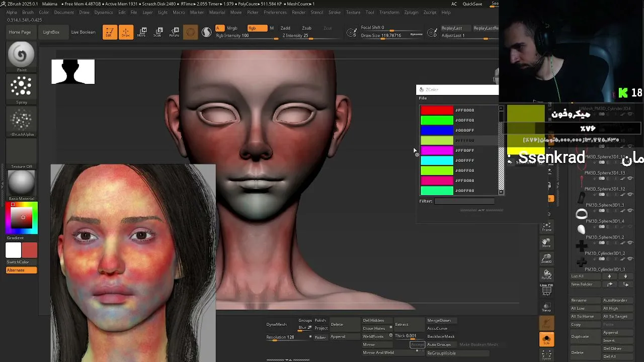
Task: Switch to the Move transform tool
Action: [x=142, y=32]
